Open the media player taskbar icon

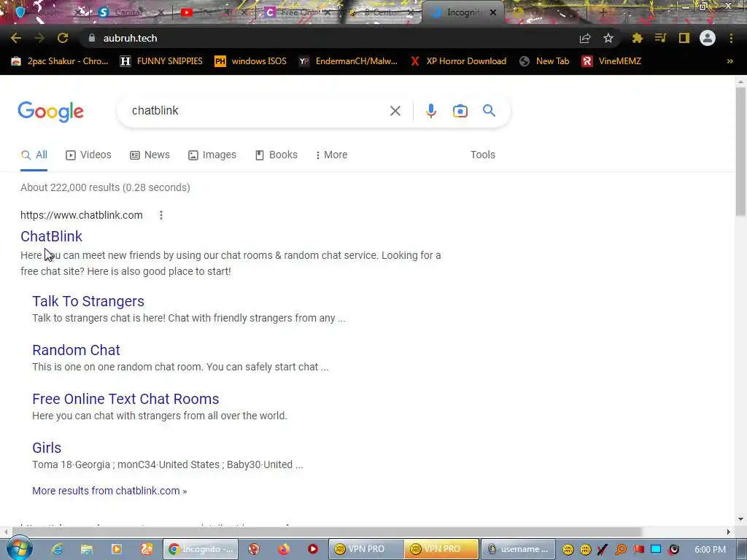(x=117, y=549)
